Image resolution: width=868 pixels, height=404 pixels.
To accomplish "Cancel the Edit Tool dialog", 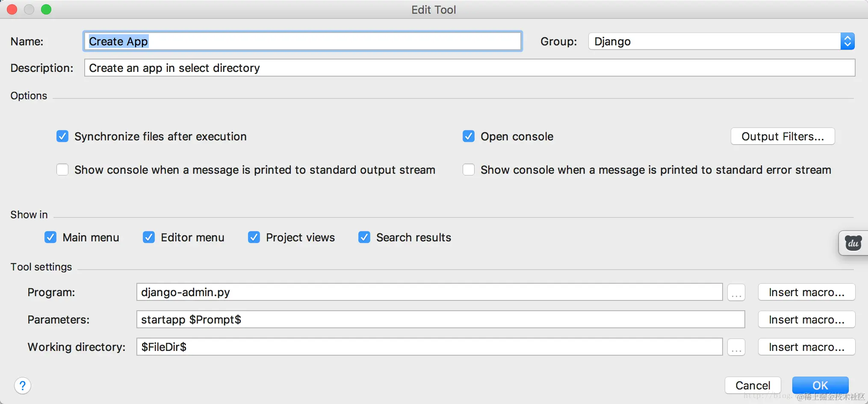I will [753, 386].
